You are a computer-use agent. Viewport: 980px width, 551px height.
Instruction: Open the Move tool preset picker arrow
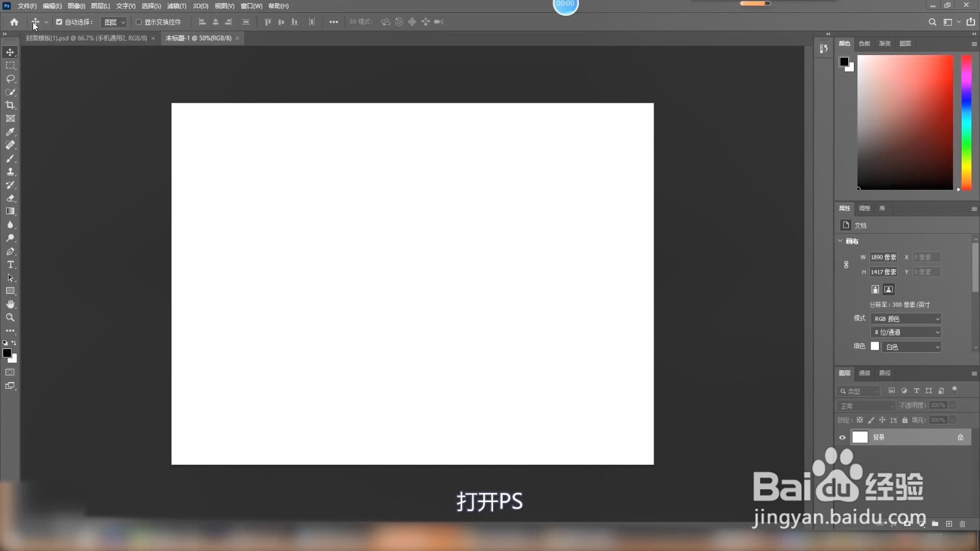[46, 22]
